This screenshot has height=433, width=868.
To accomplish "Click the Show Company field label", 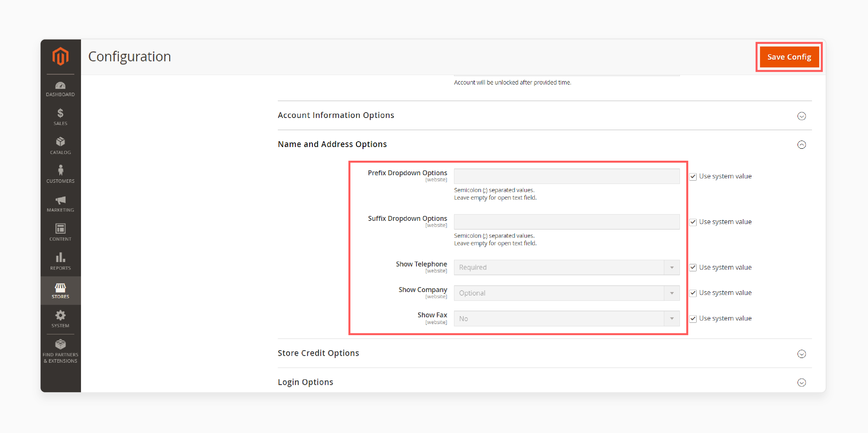I will 423,290.
